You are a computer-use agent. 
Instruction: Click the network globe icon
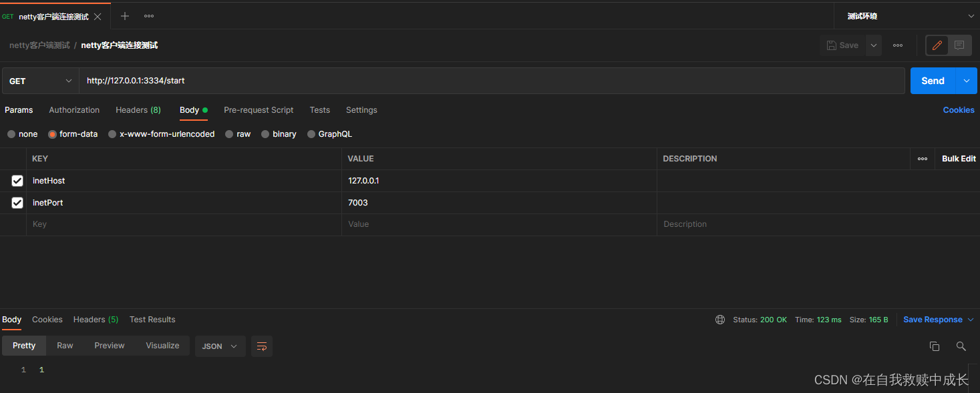click(x=720, y=320)
